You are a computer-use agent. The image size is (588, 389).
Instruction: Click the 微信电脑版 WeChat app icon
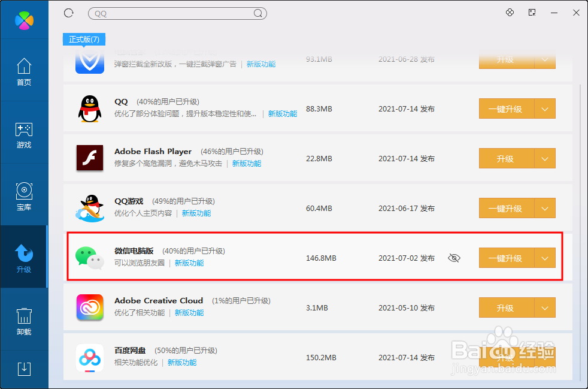(90, 258)
